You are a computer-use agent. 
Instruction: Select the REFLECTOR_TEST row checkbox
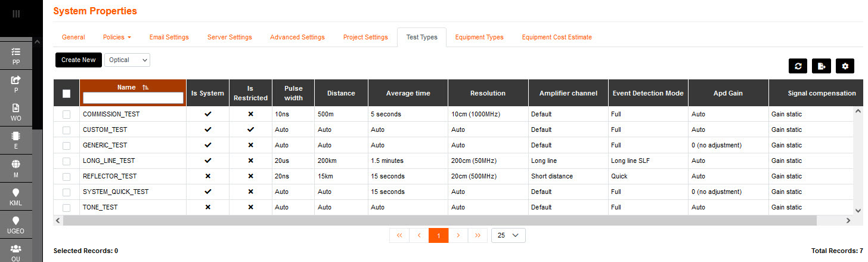point(66,176)
